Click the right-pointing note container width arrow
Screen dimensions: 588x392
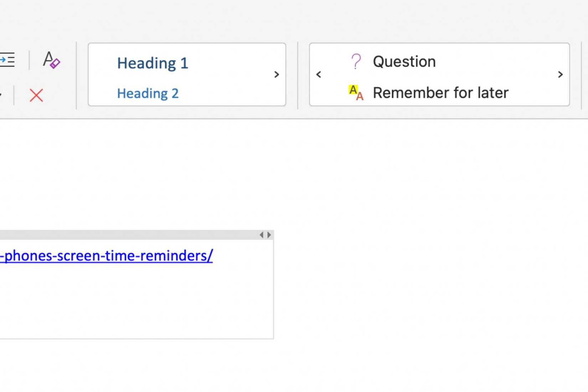click(269, 235)
